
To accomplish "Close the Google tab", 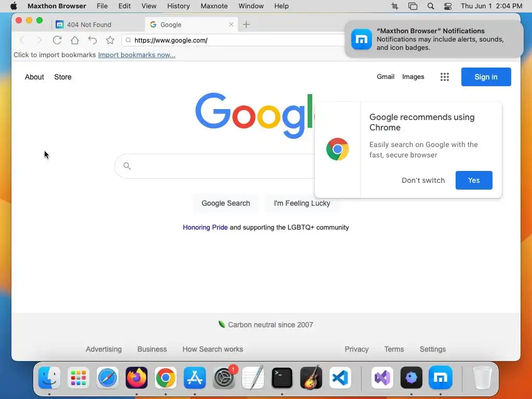I will click(231, 24).
